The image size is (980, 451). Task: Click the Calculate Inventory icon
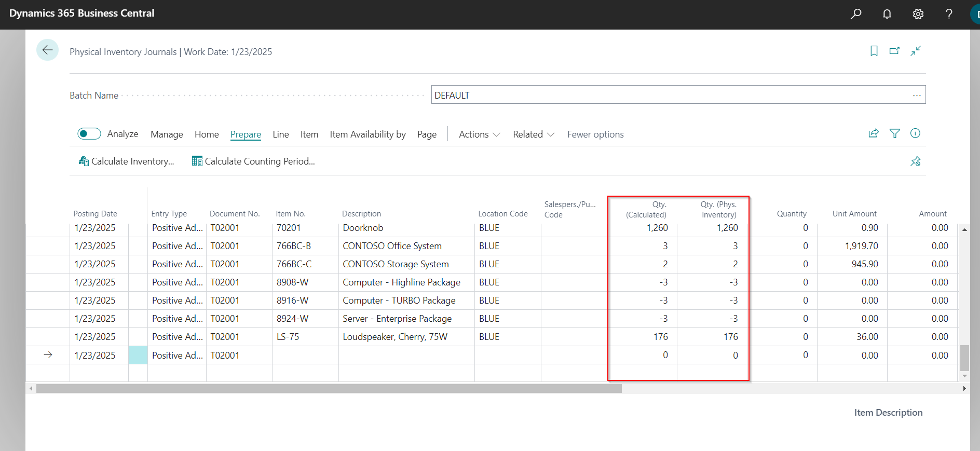[84, 161]
